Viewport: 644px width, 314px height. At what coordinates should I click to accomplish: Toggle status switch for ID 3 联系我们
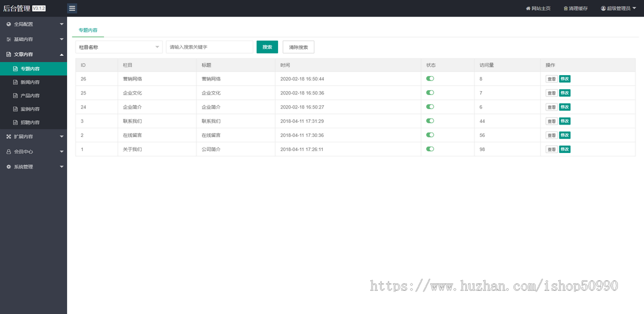(430, 121)
